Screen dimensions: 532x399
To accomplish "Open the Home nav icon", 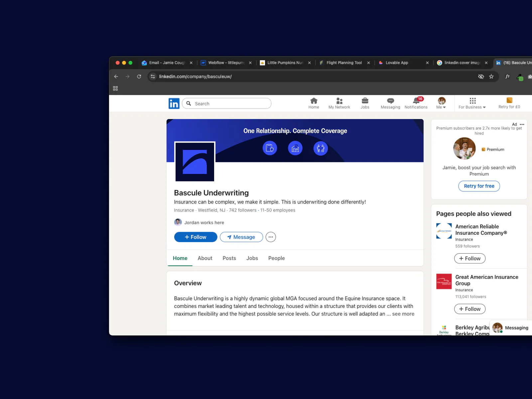I will [314, 103].
